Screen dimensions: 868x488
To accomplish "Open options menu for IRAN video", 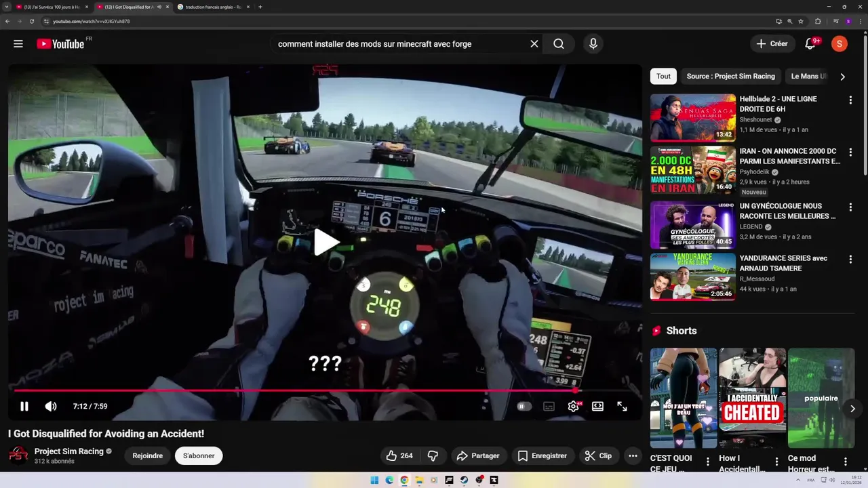I will [850, 152].
